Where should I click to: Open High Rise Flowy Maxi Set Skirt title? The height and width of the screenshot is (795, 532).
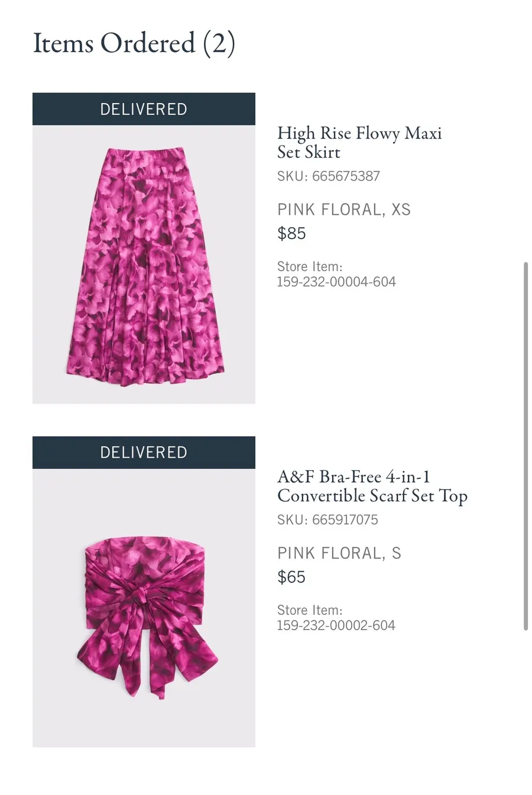(x=359, y=143)
